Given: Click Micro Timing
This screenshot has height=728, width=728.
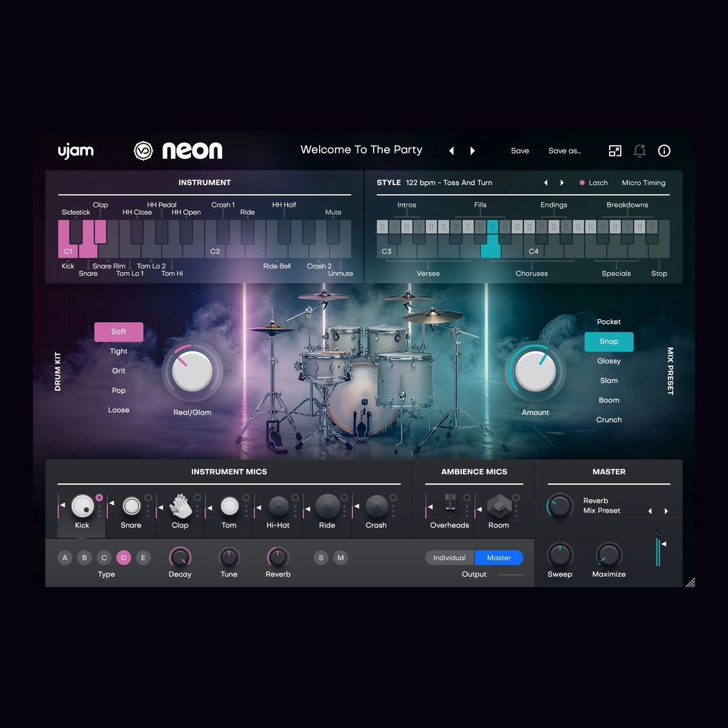Looking at the screenshot, I should [644, 183].
